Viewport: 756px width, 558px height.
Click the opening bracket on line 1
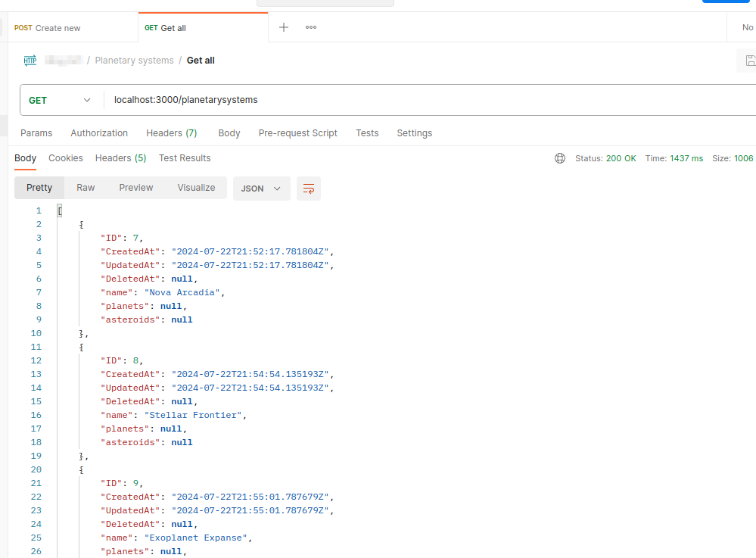[60, 210]
